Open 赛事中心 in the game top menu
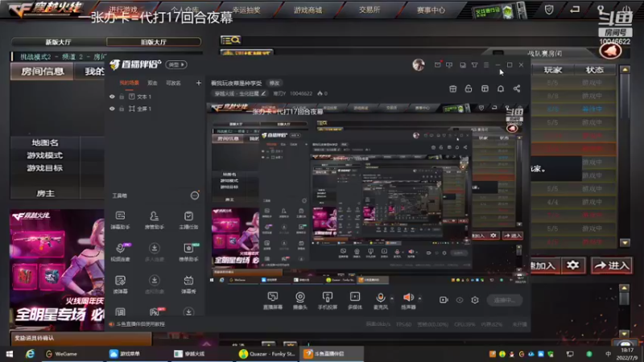Viewport: 644px width, 362px height. [x=431, y=10]
